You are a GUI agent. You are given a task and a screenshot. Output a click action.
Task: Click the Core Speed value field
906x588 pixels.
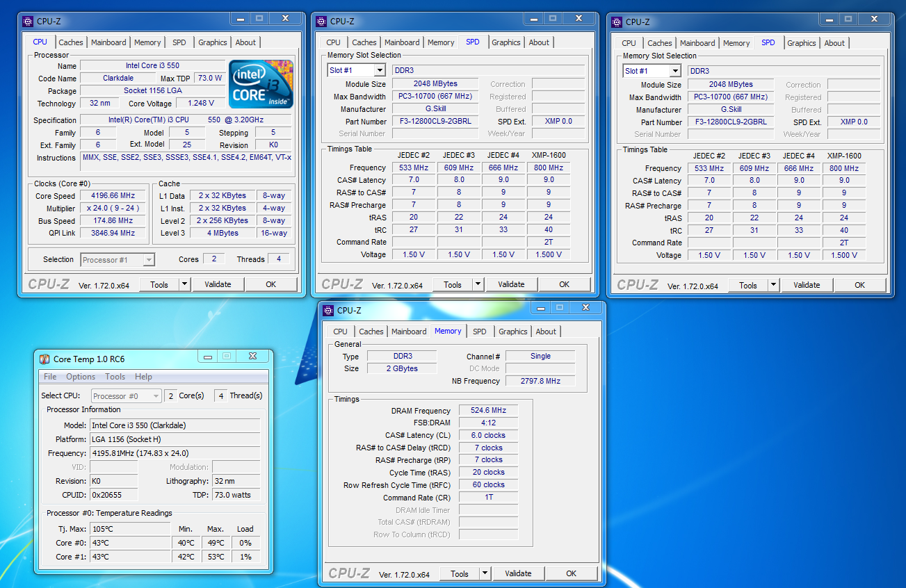pyautogui.click(x=113, y=196)
